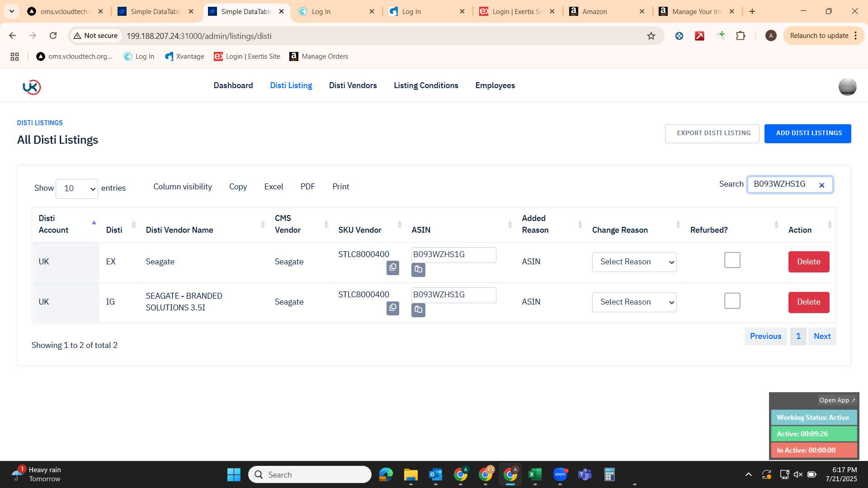Open Microsoft Edge from taskbar
The height and width of the screenshot is (488, 868).
pyautogui.click(x=386, y=474)
